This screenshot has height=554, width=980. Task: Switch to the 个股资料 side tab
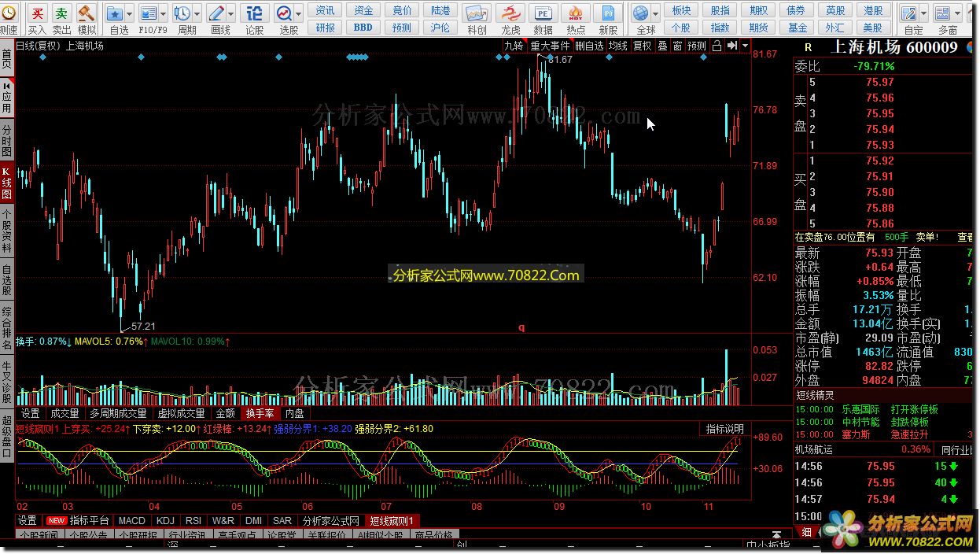coord(7,231)
